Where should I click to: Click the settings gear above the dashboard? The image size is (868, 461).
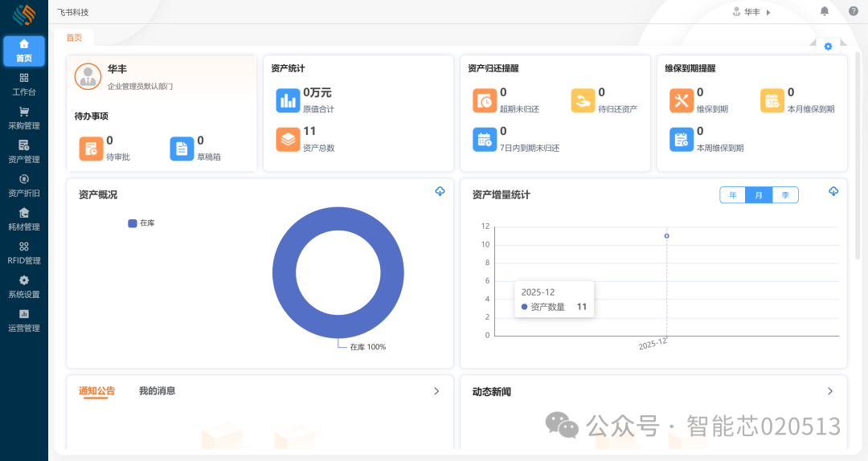click(x=828, y=47)
